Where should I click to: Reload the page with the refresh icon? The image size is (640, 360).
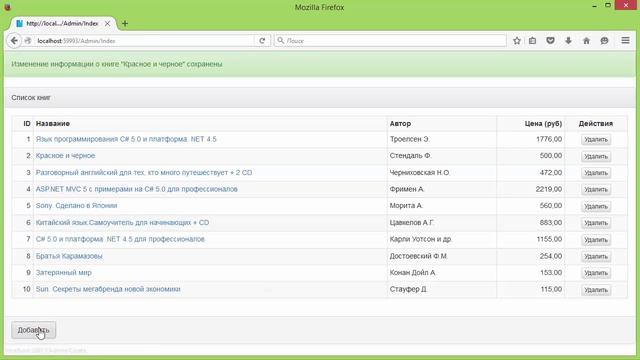262,41
